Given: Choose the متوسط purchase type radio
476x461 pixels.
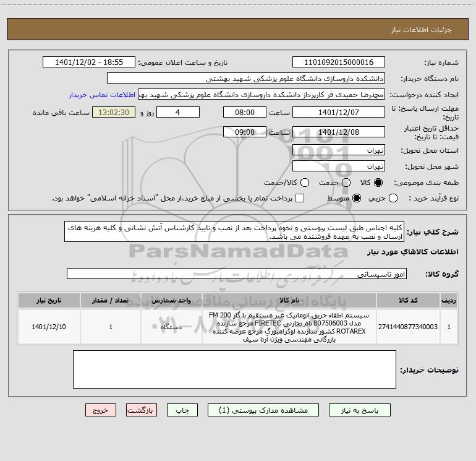Looking at the screenshot, I should [x=357, y=198].
